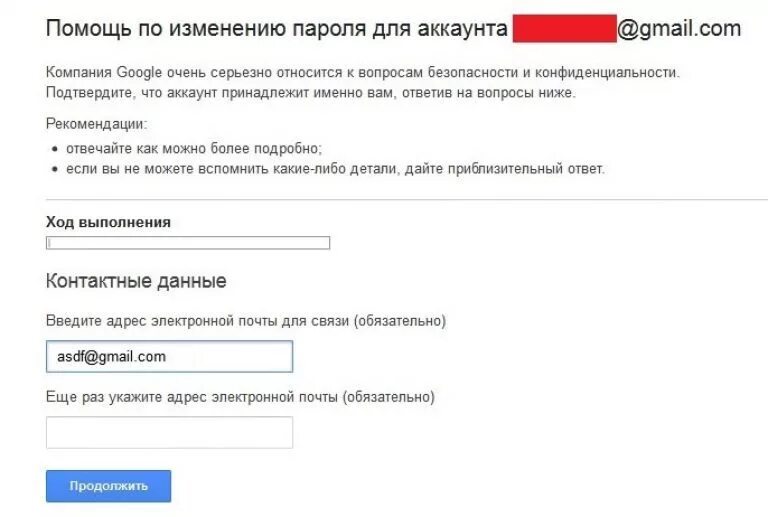Click the empty confirm email field
768x517 pixels.
point(169,432)
